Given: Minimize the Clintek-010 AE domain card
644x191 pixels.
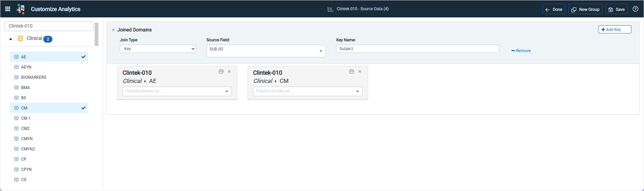Looking at the screenshot, I should tap(221, 72).
